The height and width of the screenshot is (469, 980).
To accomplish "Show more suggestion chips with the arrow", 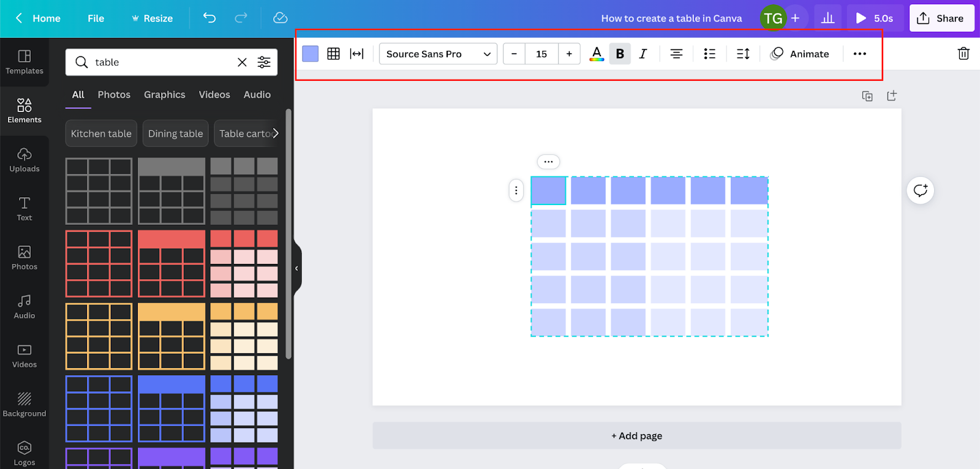I will click(x=276, y=133).
